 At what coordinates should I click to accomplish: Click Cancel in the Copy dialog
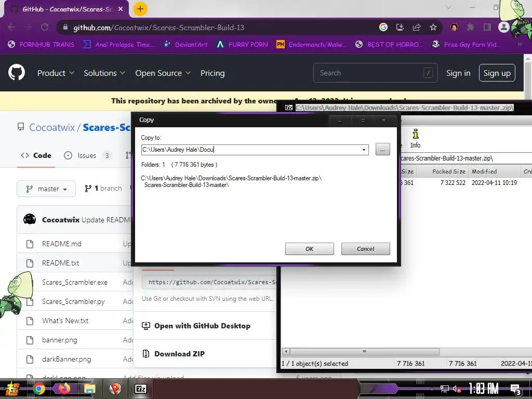click(365, 249)
